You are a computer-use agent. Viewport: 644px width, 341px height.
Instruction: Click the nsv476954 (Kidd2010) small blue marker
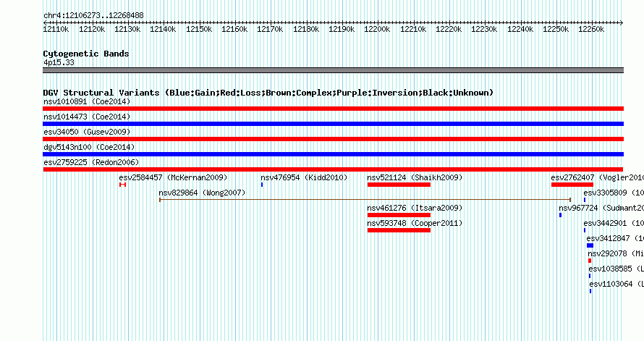pos(262,185)
